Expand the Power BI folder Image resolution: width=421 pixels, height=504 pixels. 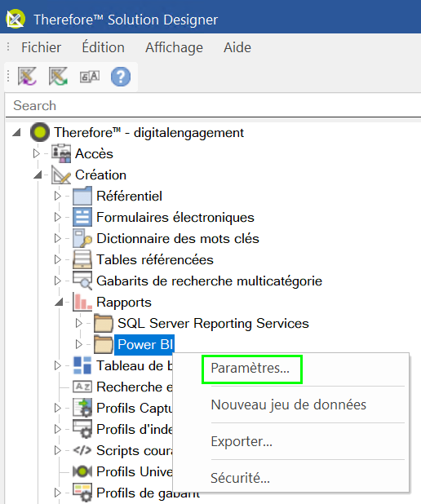(x=79, y=345)
